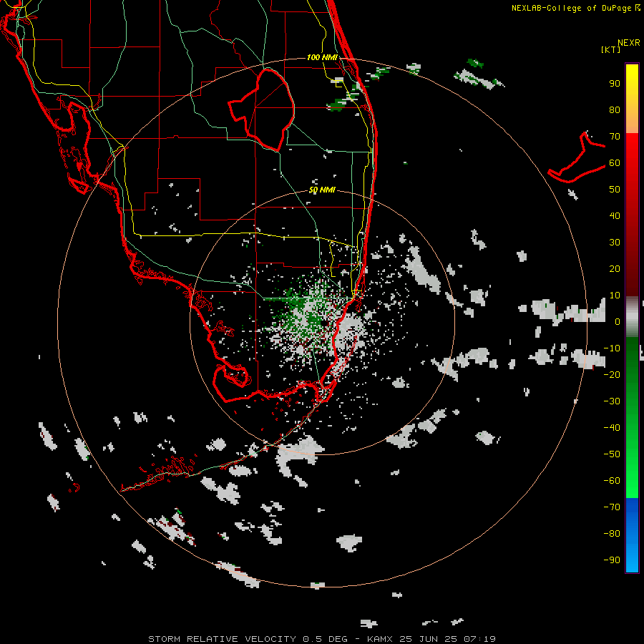The height and width of the screenshot is (644, 644).
Task: Select the 30 value on the velocity scale
Action: (x=615, y=243)
